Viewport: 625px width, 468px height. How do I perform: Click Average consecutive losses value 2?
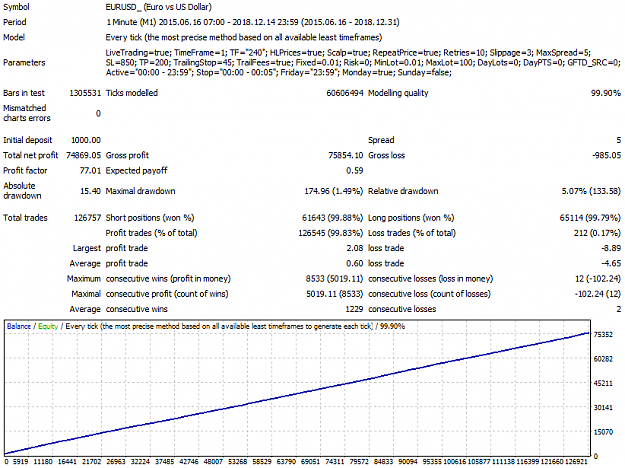pos(619,309)
